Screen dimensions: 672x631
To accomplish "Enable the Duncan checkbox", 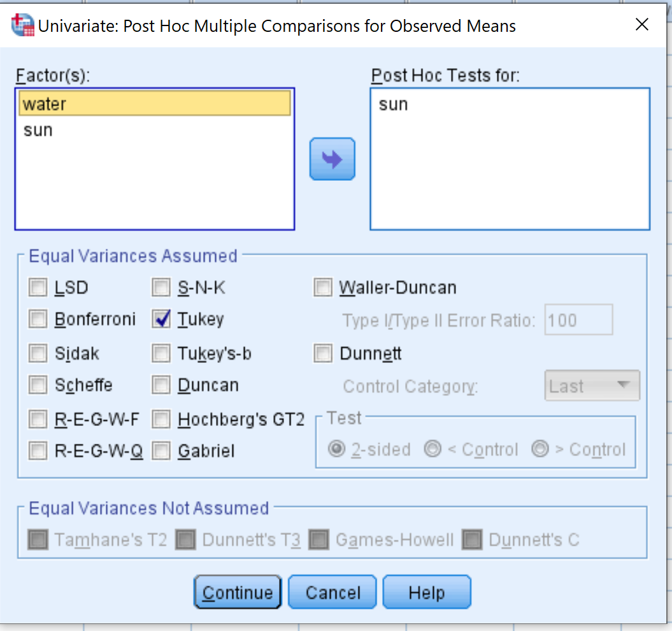I will (x=161, y=385).
